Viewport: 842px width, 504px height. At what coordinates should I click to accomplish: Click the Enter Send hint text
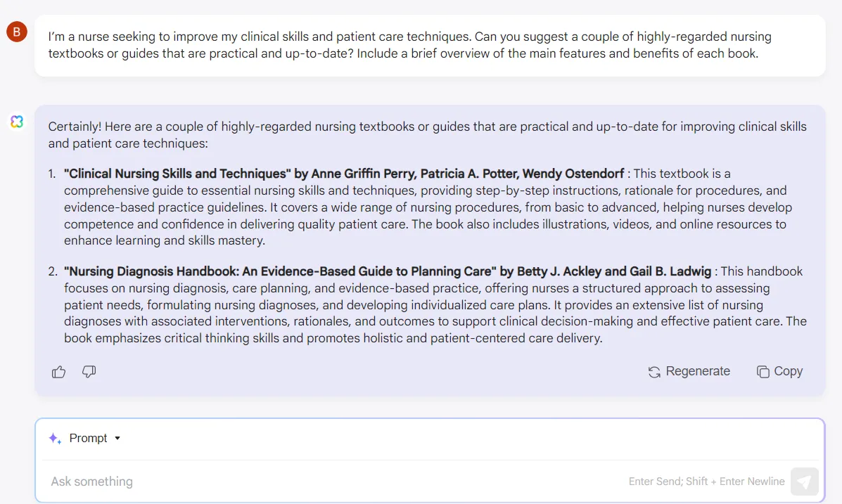[x=707, y=482]
